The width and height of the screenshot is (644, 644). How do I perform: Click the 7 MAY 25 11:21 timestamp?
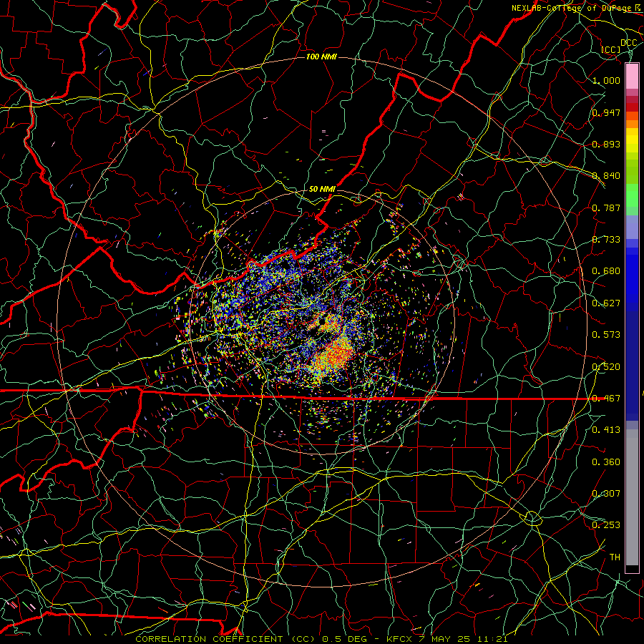tap(463, 639)
